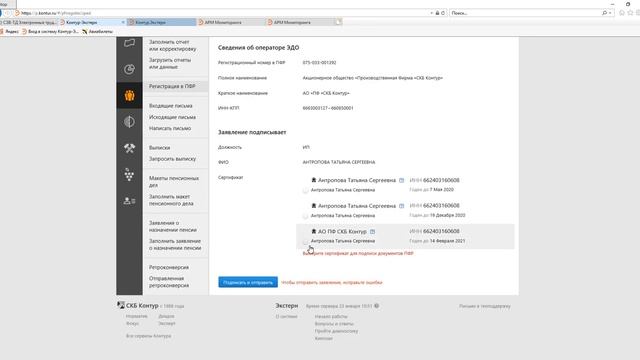Open О системе footer link
This screenshot has height=360, width=640.
(x=287, y=316)
